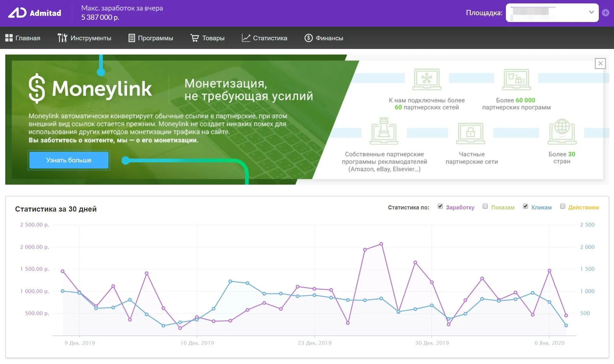Click the Статистика chart icon
The width and height of the screenshot is (614, 364).
[246, 38]
